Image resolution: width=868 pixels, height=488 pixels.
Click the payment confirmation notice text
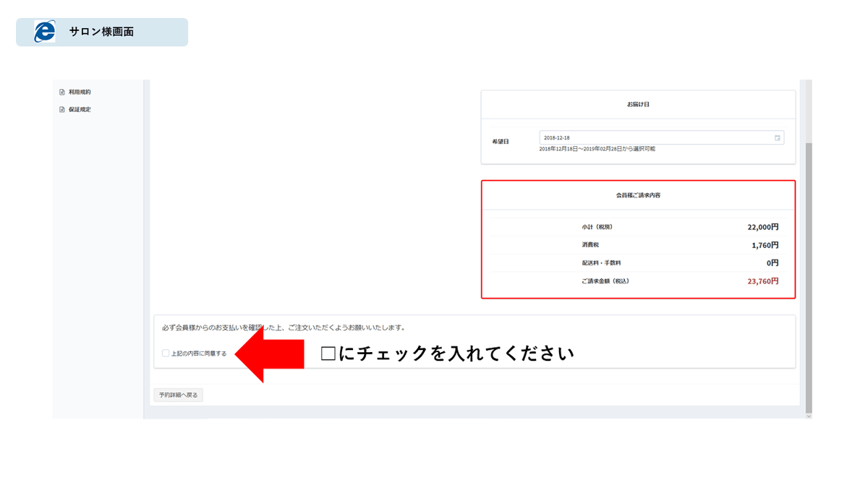(284, 328)
